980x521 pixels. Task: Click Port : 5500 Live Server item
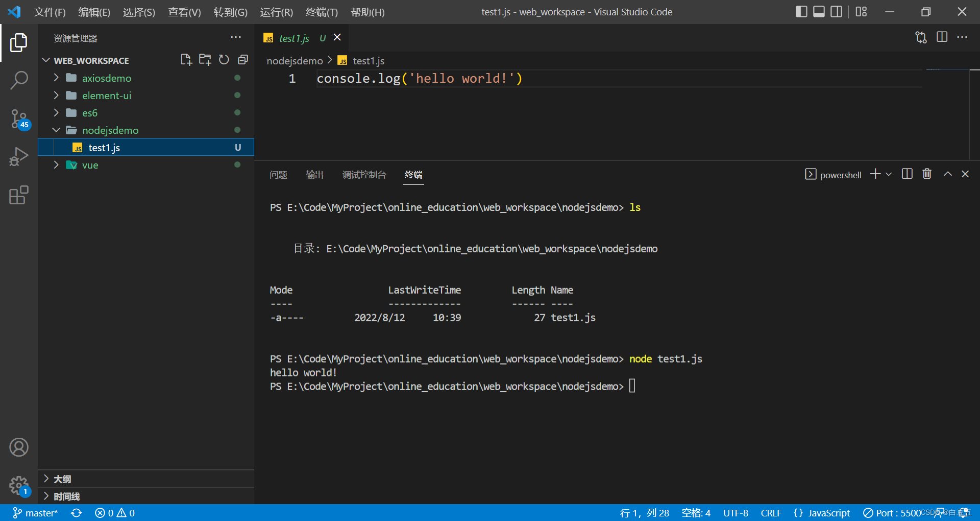pos(892,513)
